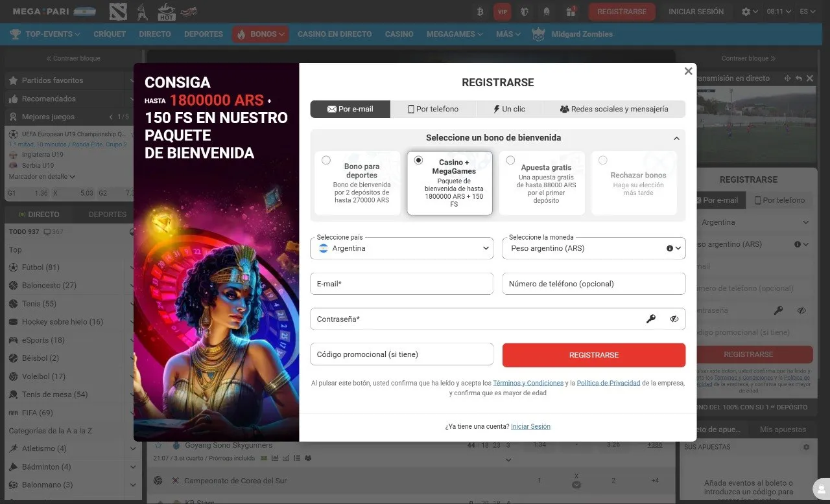Image resolution: width=830 pixels, height=504 pixels.
Task: Click the Bitcoin icon in the top bar
Action: [480, 11]
